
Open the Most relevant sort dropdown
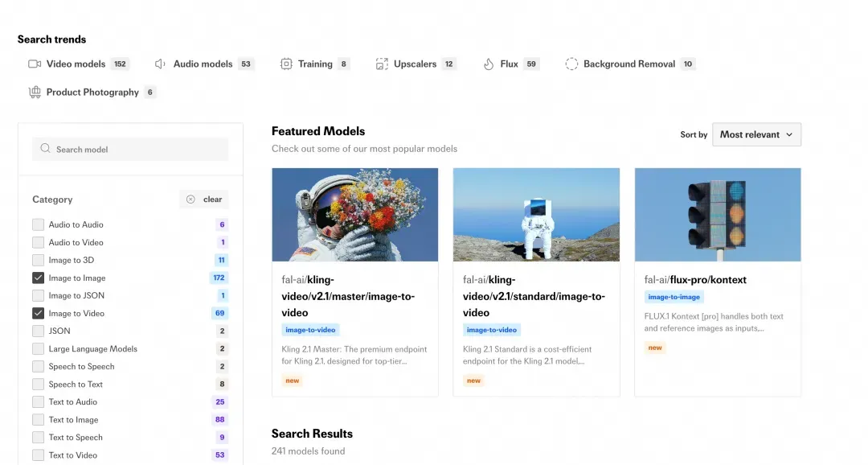pyautogui.click(x=756, y=134)
